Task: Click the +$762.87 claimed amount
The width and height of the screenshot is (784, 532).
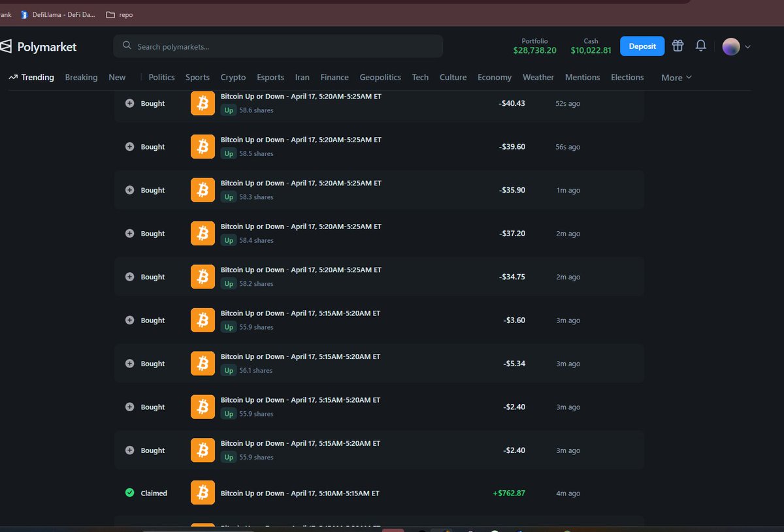Action: [509, 493]
